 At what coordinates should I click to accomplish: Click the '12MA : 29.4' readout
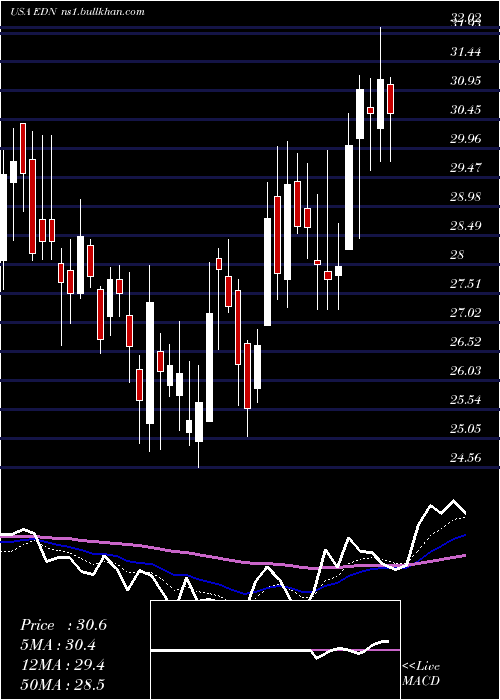(62, 665)
